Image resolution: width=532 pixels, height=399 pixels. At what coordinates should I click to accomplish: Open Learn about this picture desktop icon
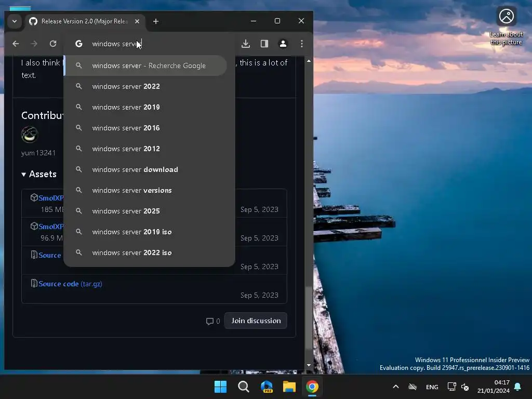506,25
